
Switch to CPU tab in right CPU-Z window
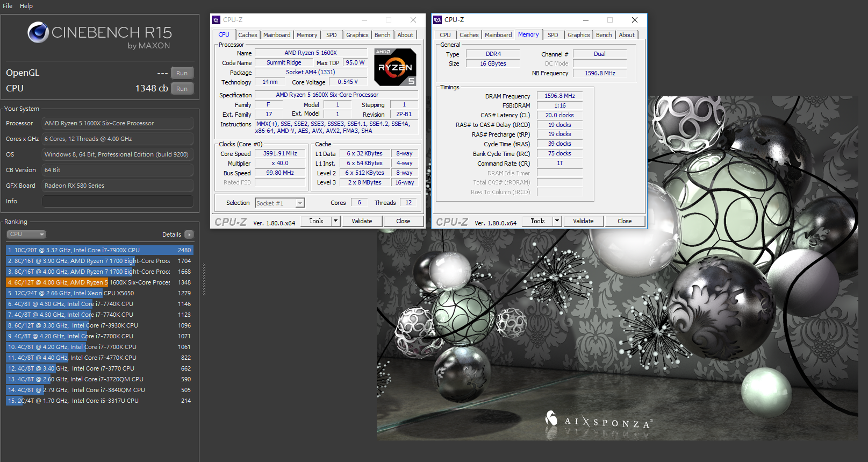pos(446,35)
